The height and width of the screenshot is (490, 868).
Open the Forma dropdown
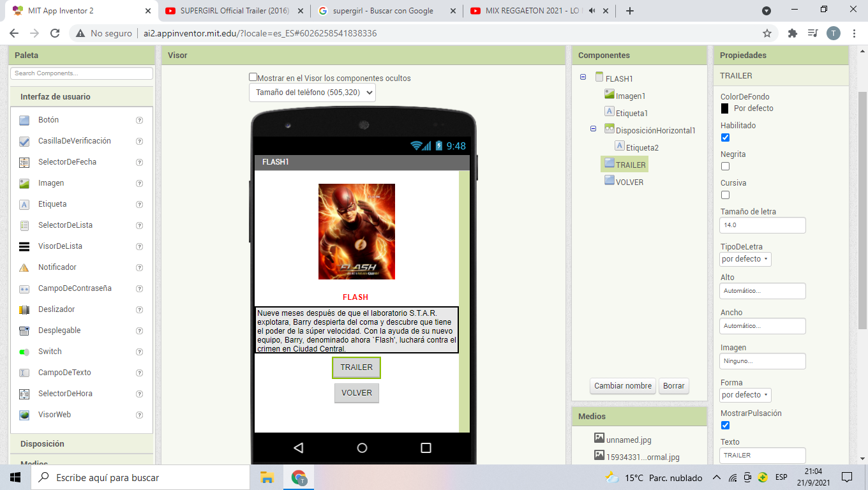tap(745, 395)
